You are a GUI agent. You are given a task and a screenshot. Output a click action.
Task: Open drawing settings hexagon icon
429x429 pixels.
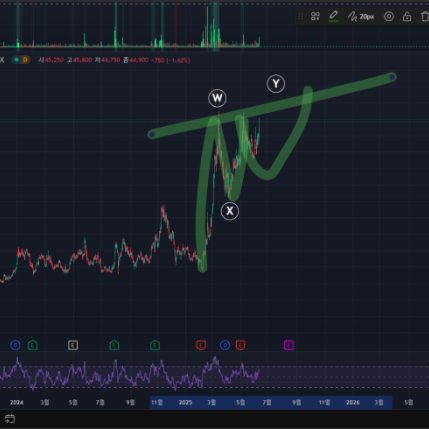389,16
